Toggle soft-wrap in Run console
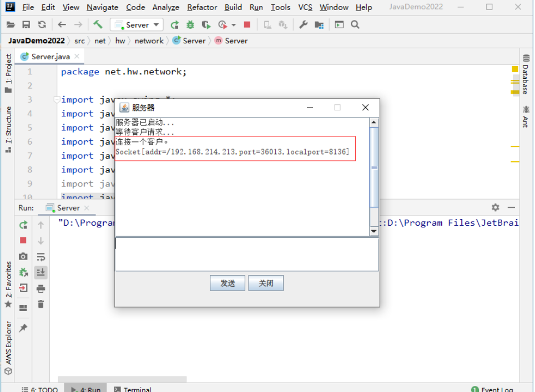This screenshot has height=392, width=535. [x=41, y=257]
